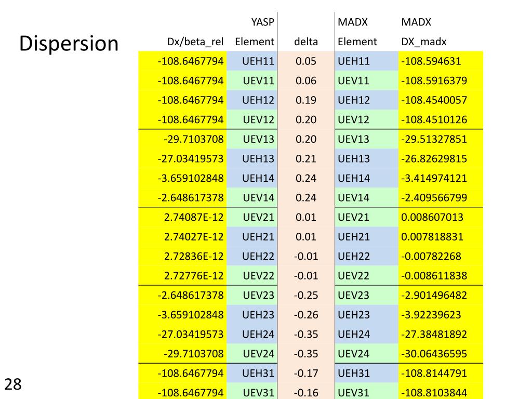Viewport: 532px width, 399px height.
Task: Click UEH13 in the MADX Element column
Action: 353,159
